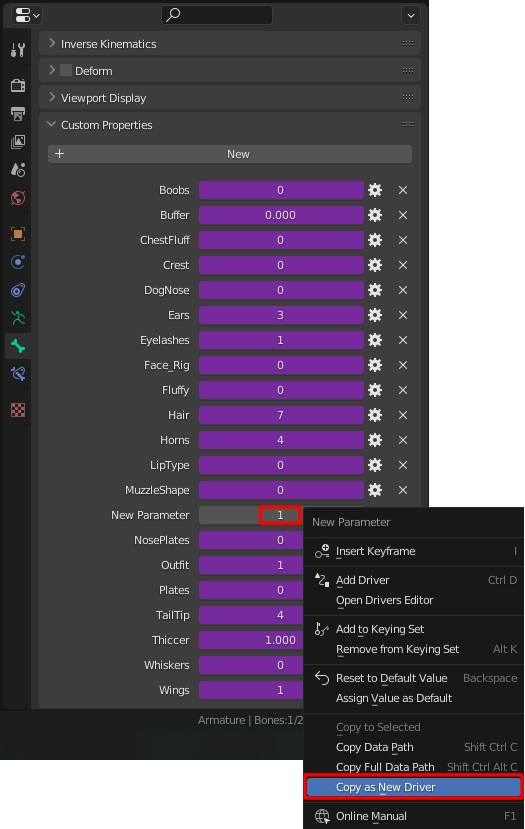Choose Open Drivers Editor

click(413, 600)
